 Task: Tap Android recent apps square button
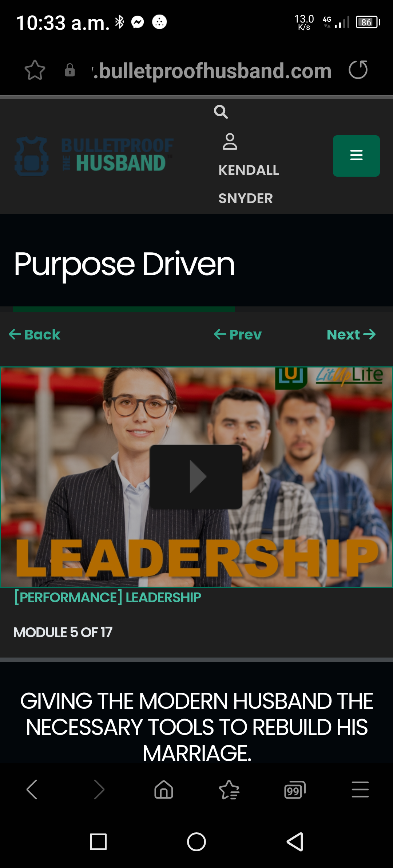tap(98, 842)
